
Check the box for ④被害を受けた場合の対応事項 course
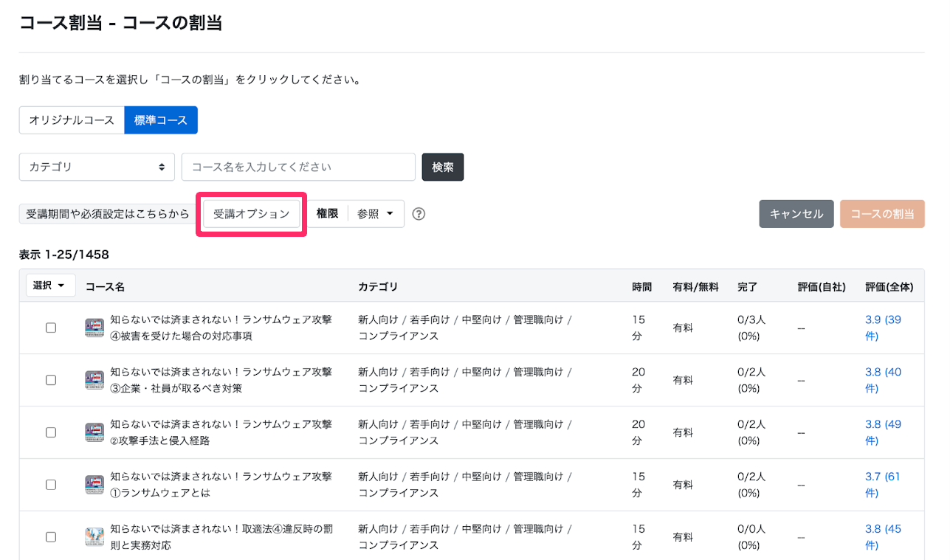[x=51, y=328]
